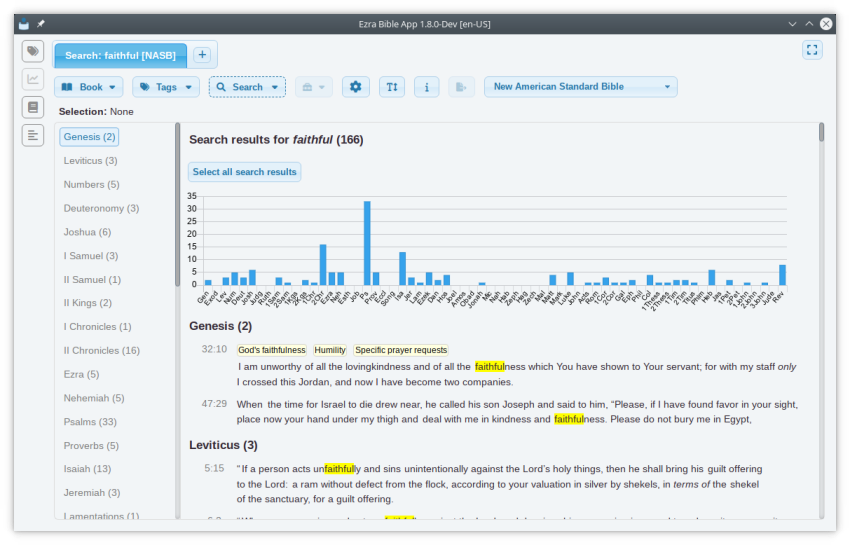Screen dimensions: 850x545
Task: Click Select all search results button
Action: 244,172
